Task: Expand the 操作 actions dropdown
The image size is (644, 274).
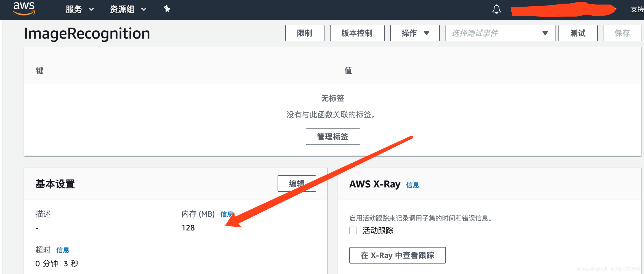Action: [415, 33]
